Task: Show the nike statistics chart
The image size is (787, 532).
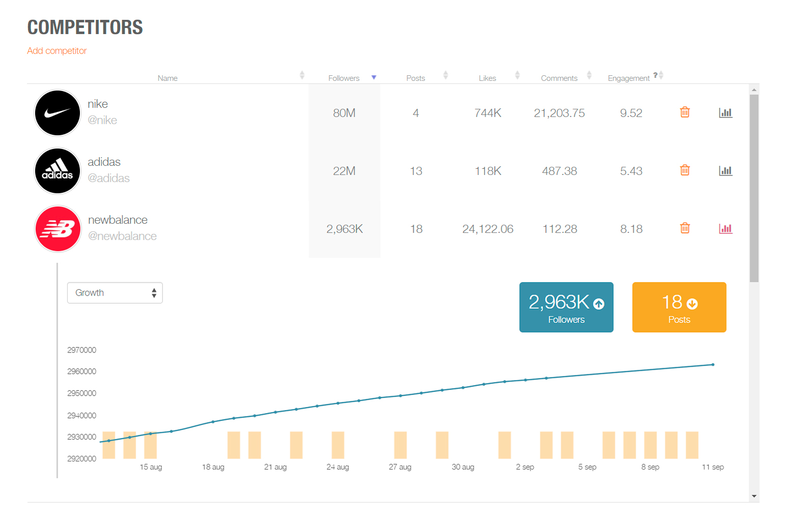Action: click(x=725, y=112)
